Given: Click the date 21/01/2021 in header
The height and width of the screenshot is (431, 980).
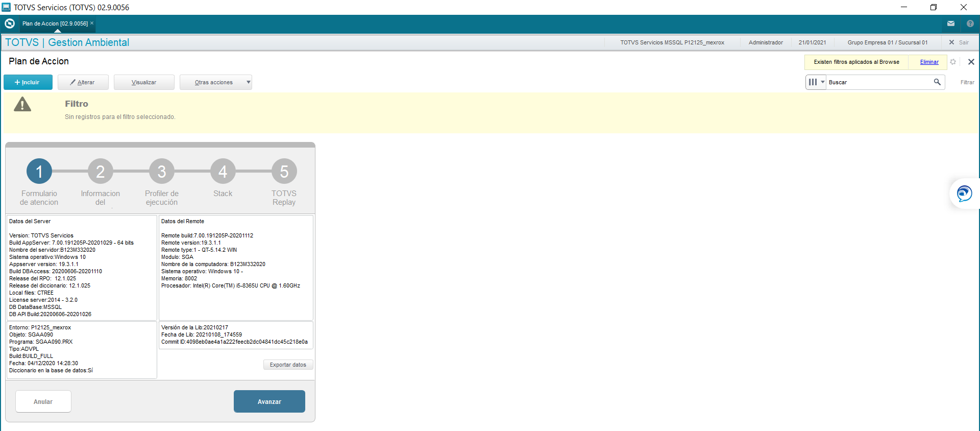Looking at the screenshot, I should 813,42.
